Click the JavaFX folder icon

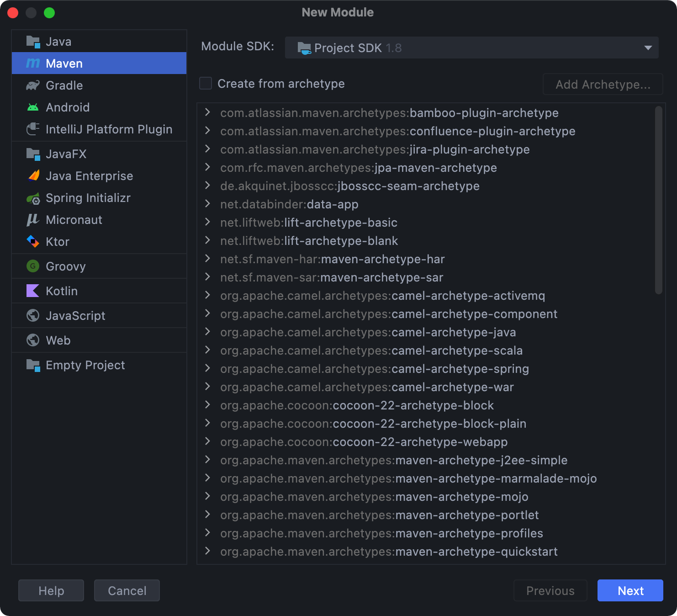point(33,154)
